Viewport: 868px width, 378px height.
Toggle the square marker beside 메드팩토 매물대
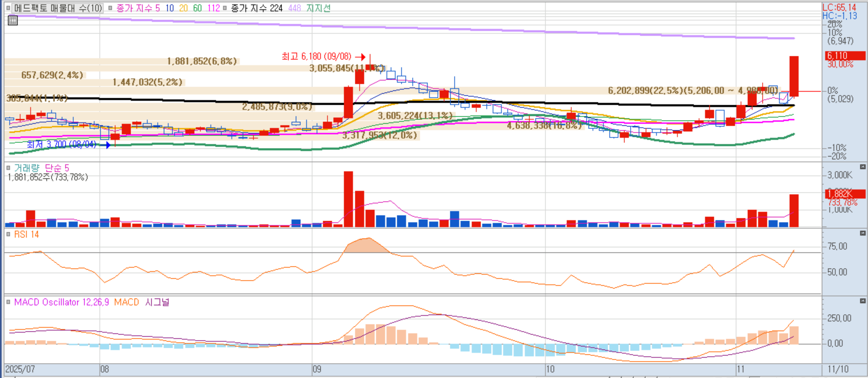pos(8,8)
